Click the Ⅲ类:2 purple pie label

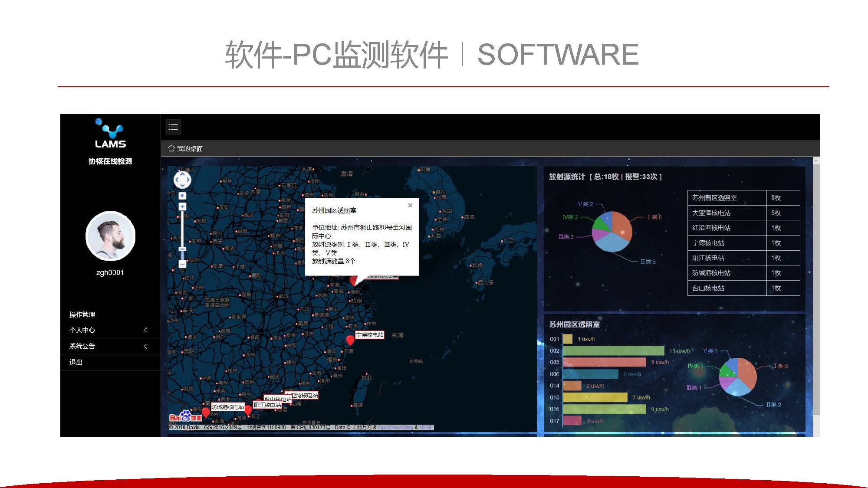click(566, 237)
